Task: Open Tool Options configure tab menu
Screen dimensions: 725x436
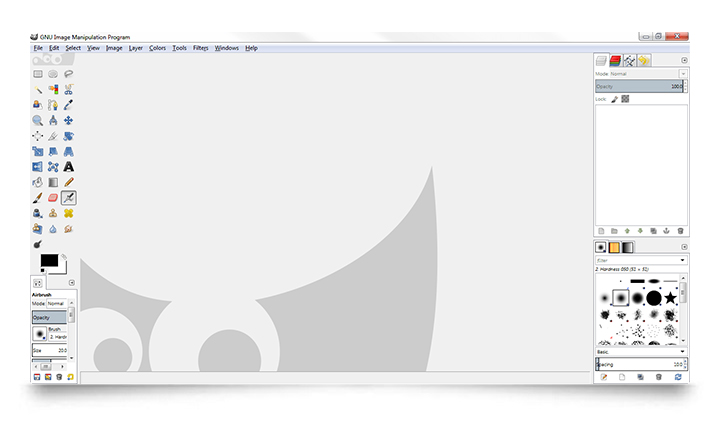Action: [72, 282]
